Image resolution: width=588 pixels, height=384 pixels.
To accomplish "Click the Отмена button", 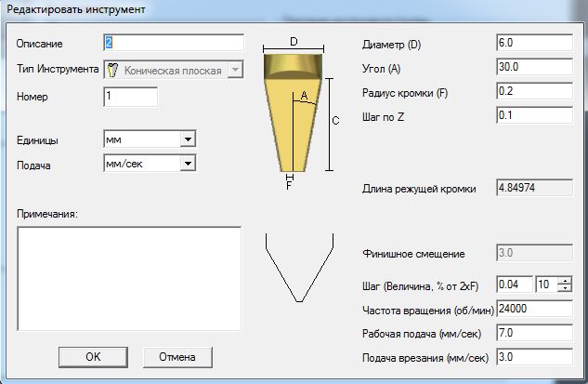I will click(176, 356).
